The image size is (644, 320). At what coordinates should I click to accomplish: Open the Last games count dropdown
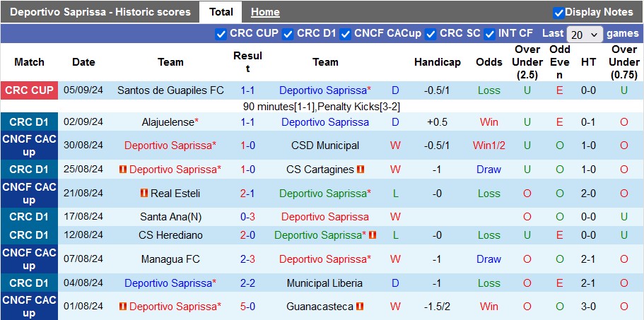point(585,34)
